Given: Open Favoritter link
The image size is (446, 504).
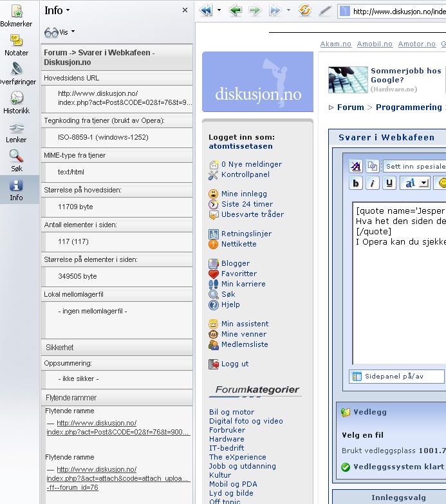Looking at the screenshot, I should (x=239, y=274).
